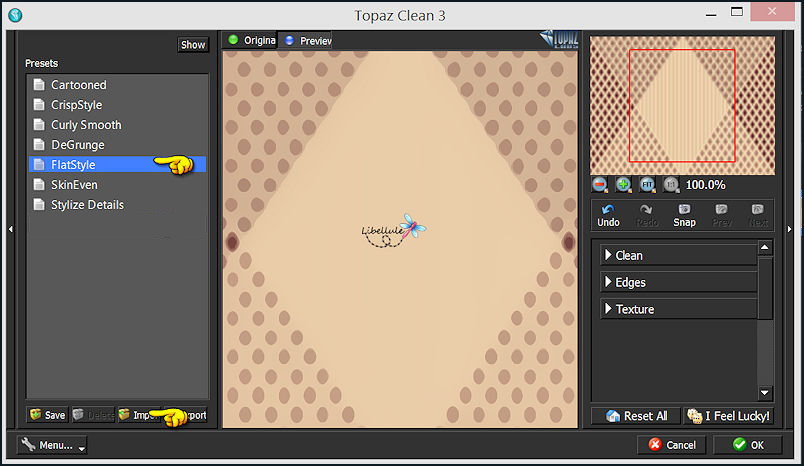Click the 1:1 actual size icon
804x466 pixels.
[x=671, y=185]
